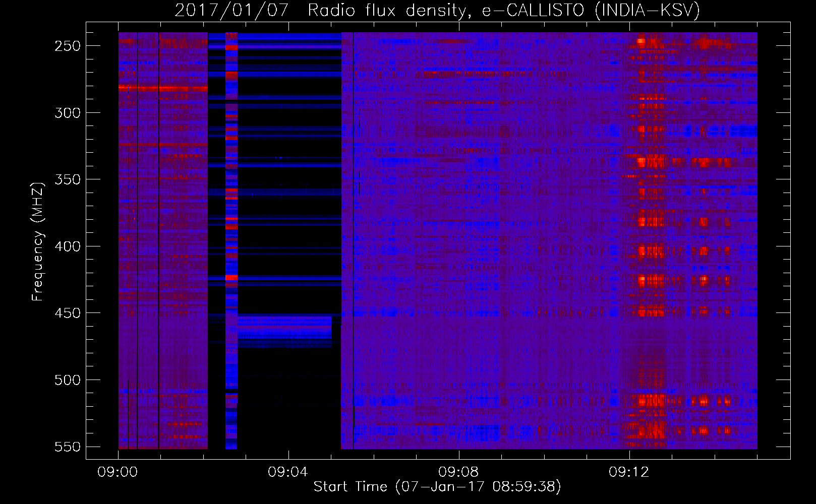Screen dimensions: 816x504
Task: Click the 09:12 time tick label
Action: coord(629,472)
